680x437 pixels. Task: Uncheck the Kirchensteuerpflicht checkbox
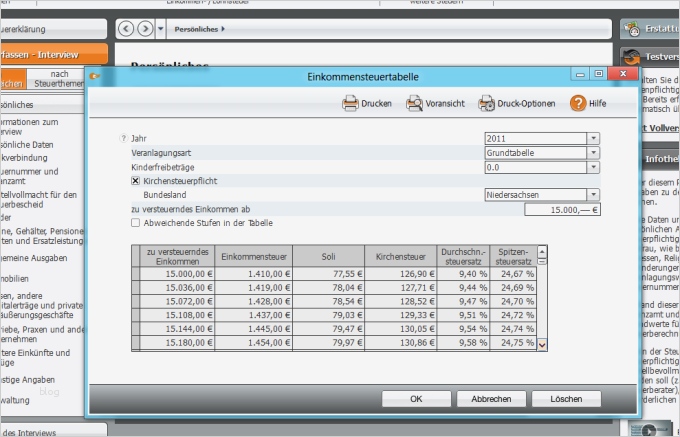(135, 181)
